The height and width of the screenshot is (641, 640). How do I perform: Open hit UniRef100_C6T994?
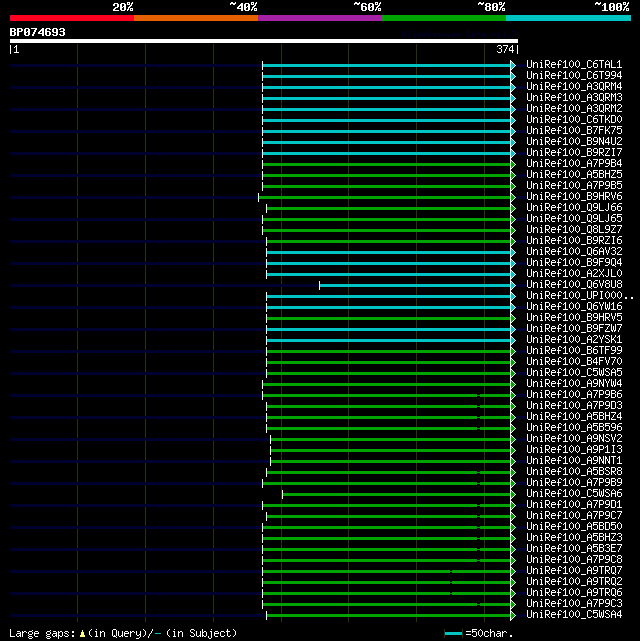574,76
